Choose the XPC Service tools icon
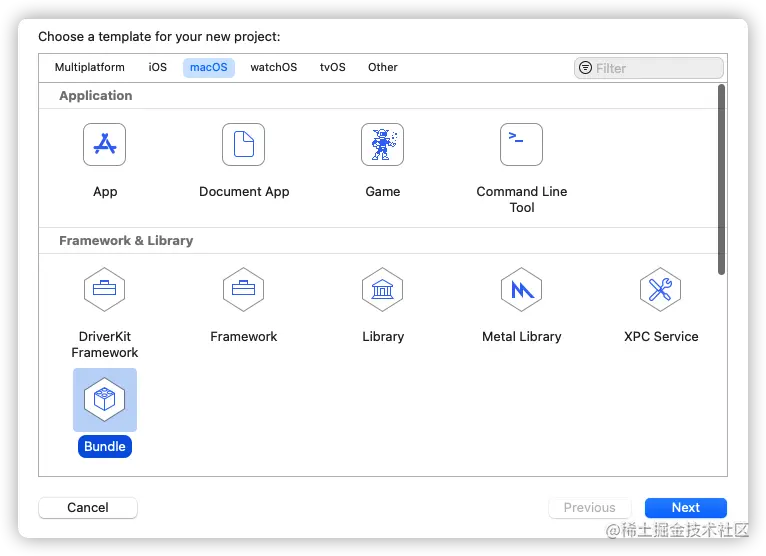This screenshot has height=556, width=766. 660,289
